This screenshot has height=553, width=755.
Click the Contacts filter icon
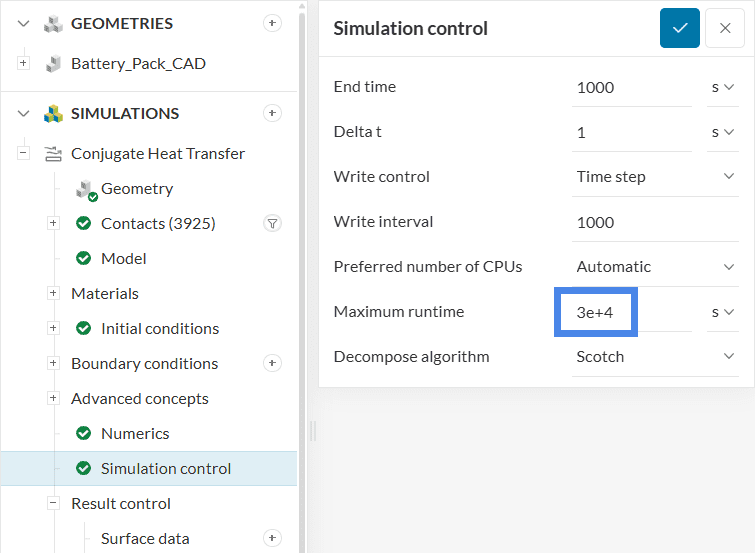[x=272, y=223]
